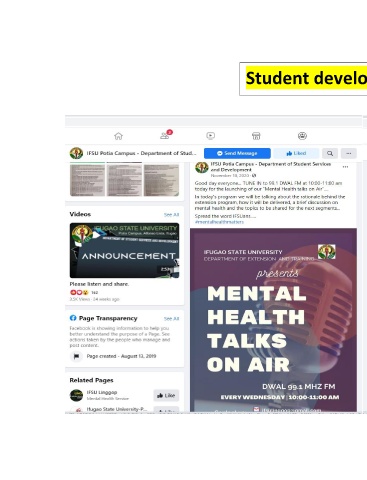Viewport: 367px width, 480px height.
Task: Open the Marketplace icon
Action: 256,136
